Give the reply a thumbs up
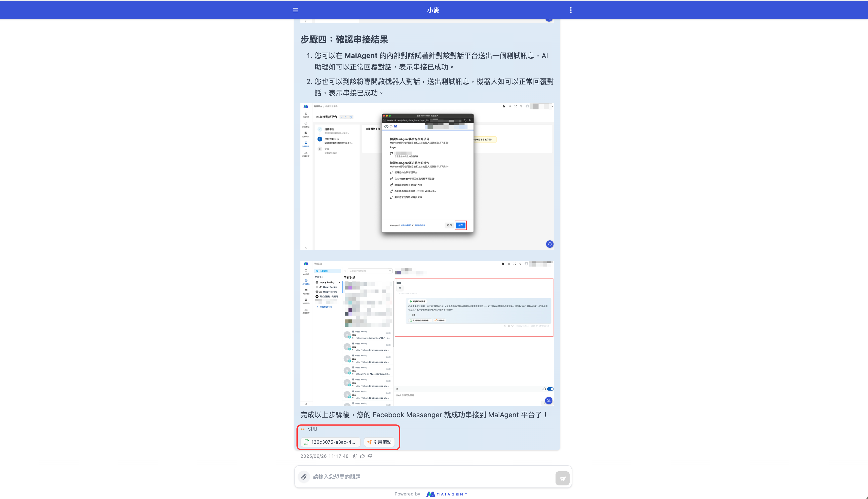868x499 pixels. [362, 456]
